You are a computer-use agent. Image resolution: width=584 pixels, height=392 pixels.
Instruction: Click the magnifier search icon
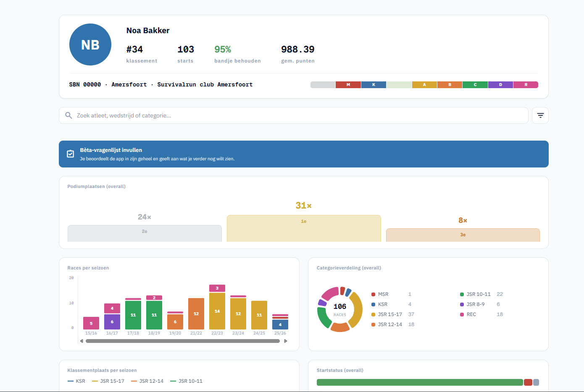pyautogui.click(x=68, y=115)
